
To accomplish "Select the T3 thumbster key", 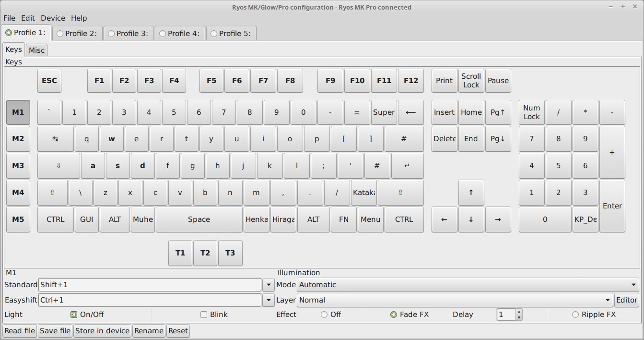I will (230, 253).
